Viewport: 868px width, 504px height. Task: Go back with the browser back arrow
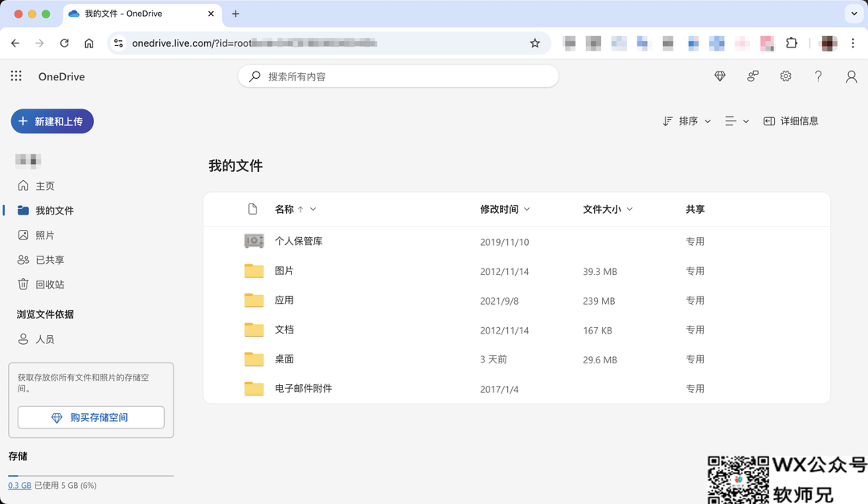coord(15,43)
